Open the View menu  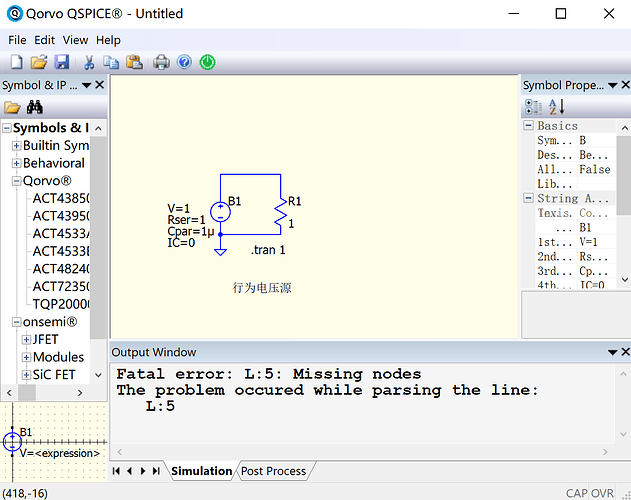75,40
